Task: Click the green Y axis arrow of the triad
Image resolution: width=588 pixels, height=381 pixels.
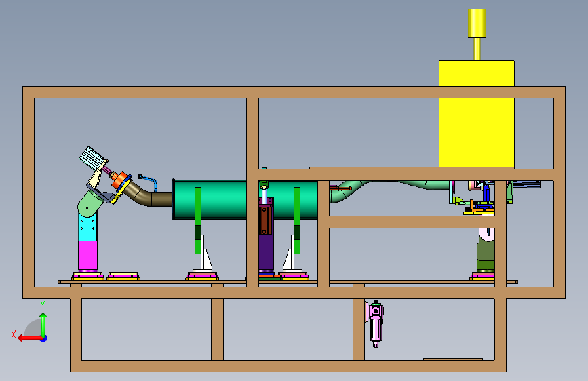Action: click(x=43, y=324)
